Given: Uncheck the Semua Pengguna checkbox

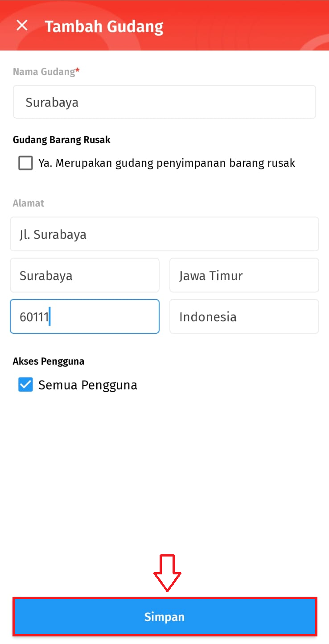Looking at the screenshot, I should [x=26, y=385].
